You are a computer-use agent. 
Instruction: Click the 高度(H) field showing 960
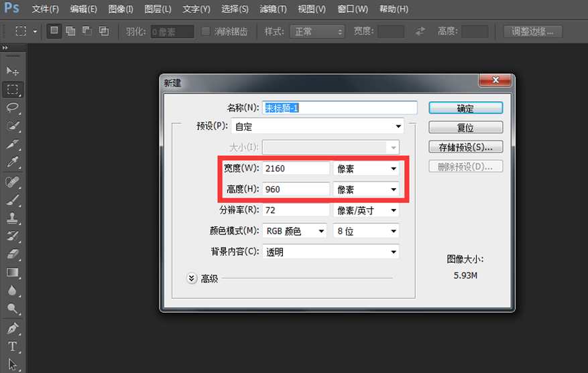[x=296, y=190]
